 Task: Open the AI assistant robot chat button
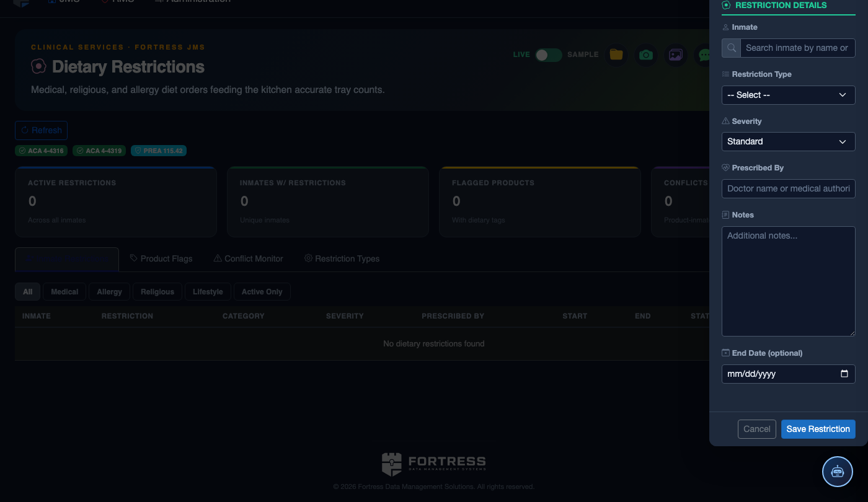(x=838, y=472)
